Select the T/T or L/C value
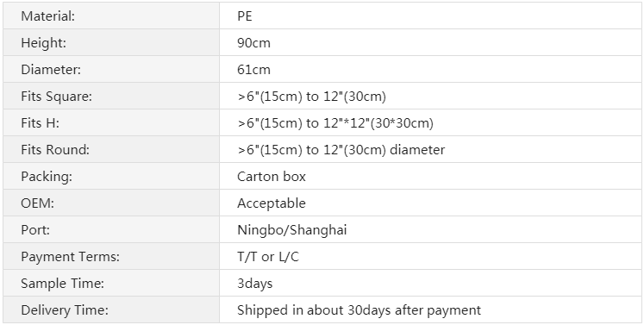Screen dimensions: 644x325 [268, 256]
